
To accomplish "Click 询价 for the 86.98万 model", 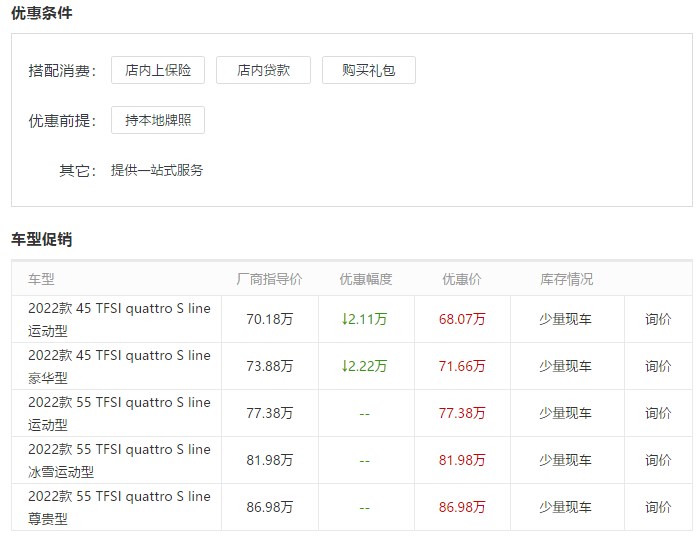I will pos(658,507).
